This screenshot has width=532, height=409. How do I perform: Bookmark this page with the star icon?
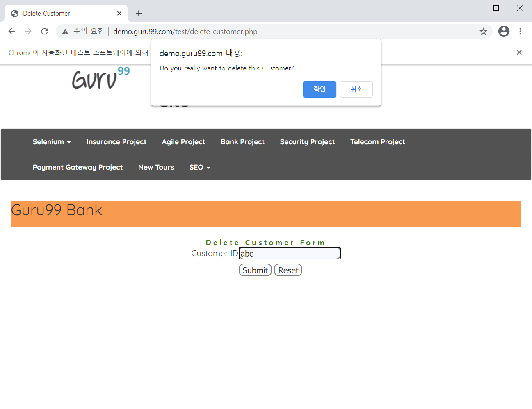click(483, 32)
